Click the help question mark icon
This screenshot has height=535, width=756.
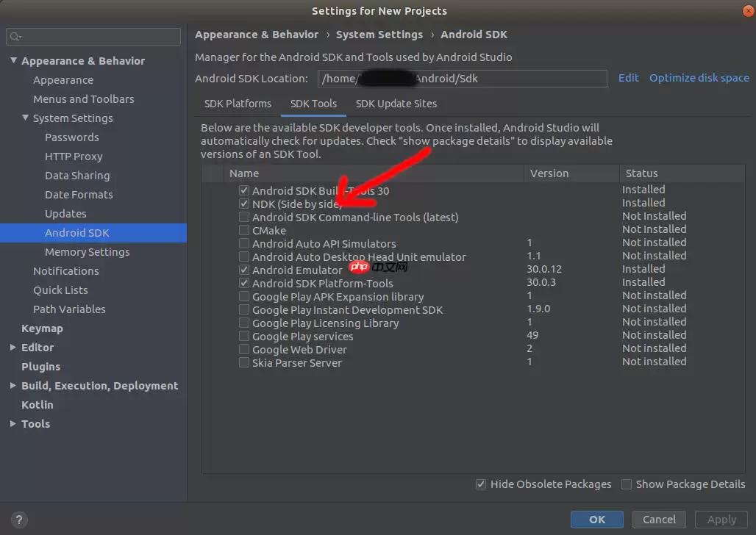[20, 519]
